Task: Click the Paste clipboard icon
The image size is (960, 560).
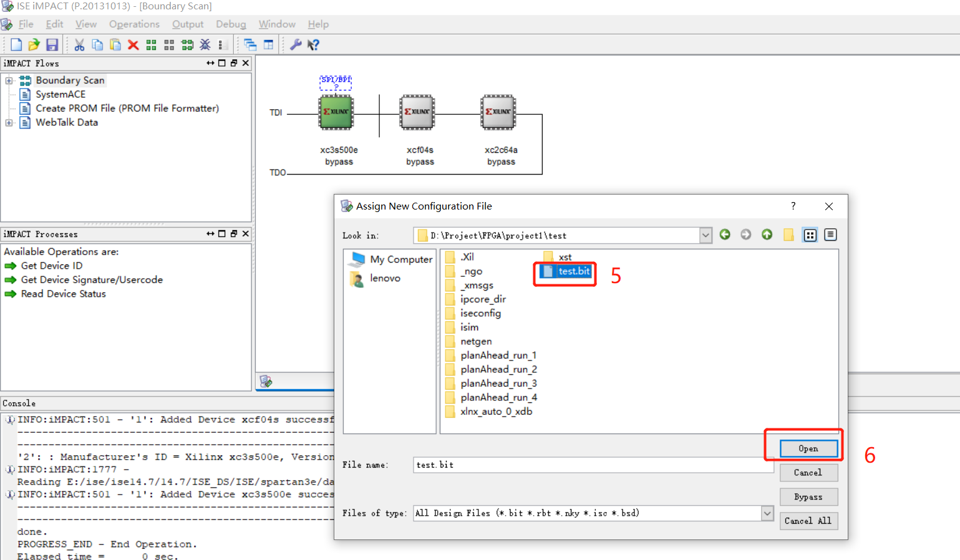Action: tap(115, 45)
